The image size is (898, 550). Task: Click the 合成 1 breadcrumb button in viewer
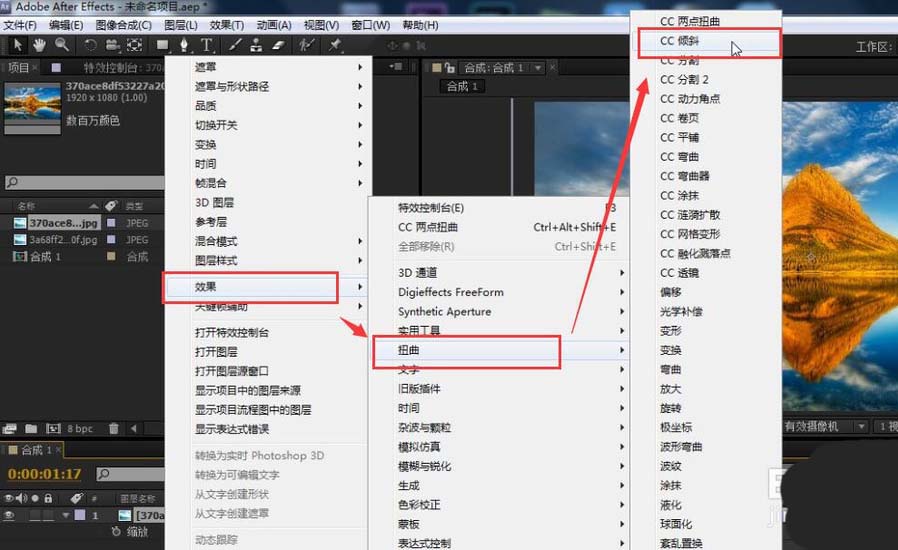462,87
